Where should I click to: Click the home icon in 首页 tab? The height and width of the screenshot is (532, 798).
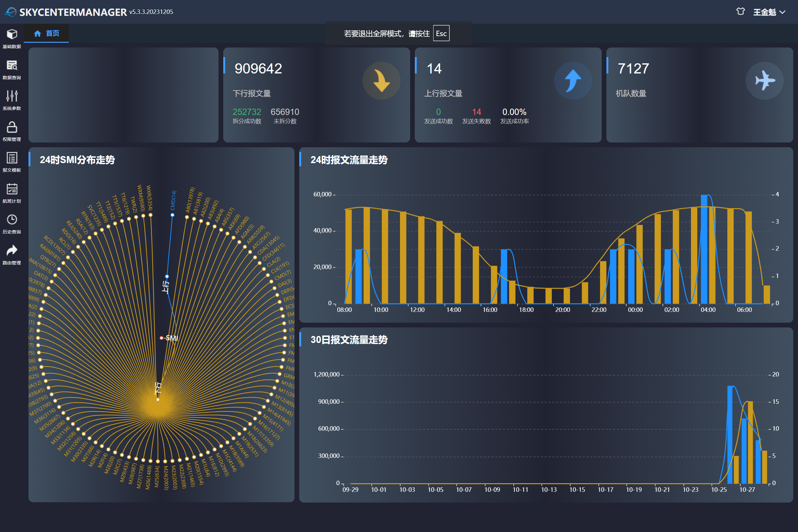[38, 33]
